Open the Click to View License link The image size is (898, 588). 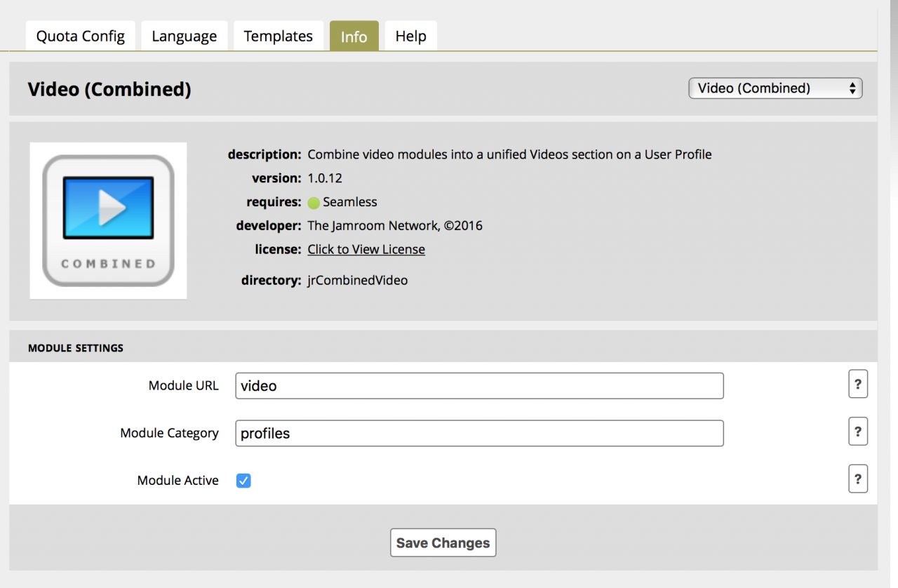point(366,249)
